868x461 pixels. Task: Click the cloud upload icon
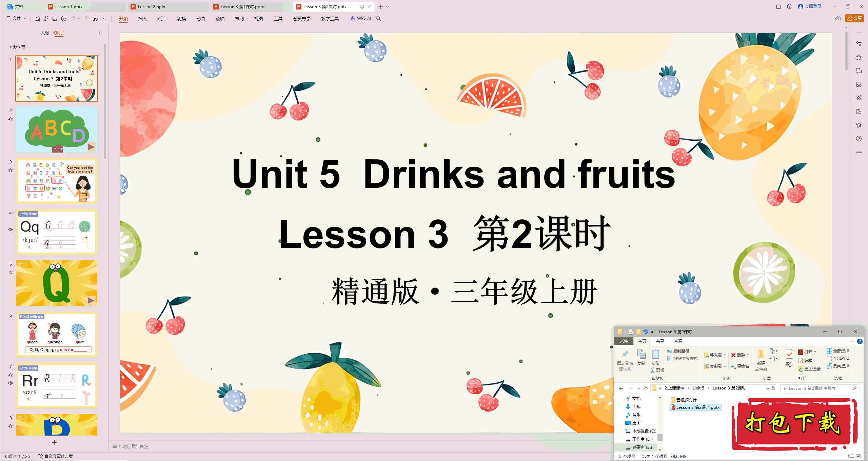(x=838, y=18)
